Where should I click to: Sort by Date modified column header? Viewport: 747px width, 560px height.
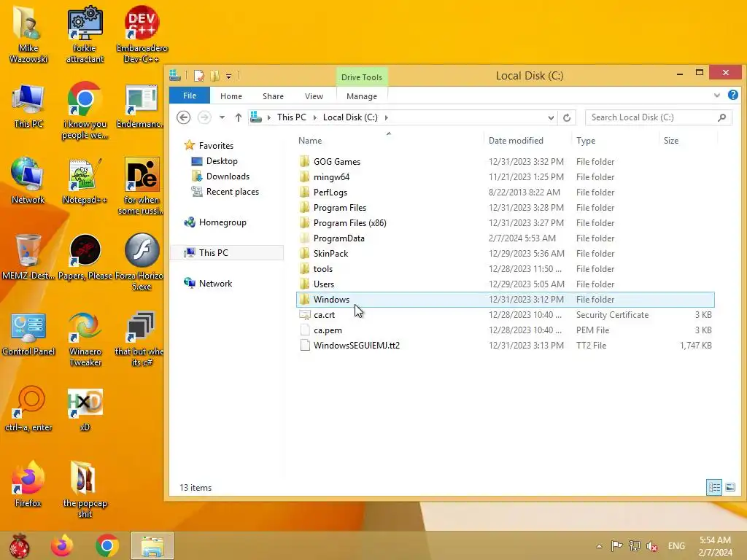[527, 141]
